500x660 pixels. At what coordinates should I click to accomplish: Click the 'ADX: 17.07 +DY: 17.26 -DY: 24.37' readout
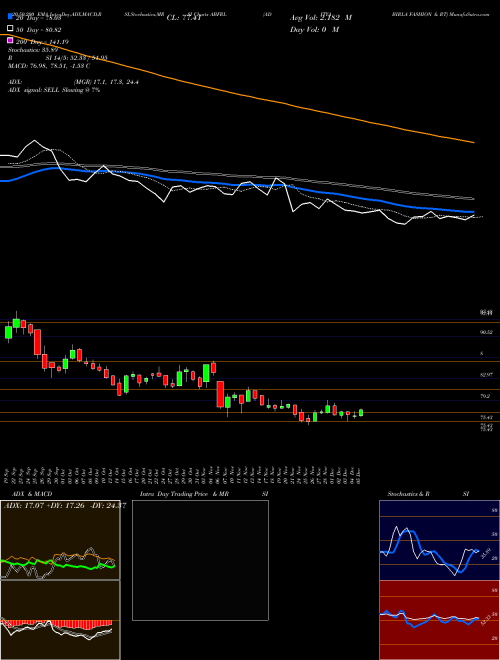(x=65, y=505)
